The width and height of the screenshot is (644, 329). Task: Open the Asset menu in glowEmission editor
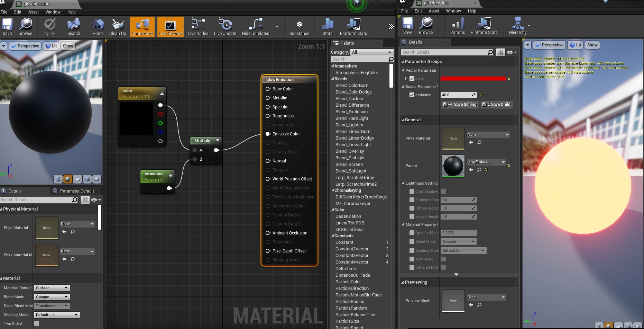click(34, 12)
